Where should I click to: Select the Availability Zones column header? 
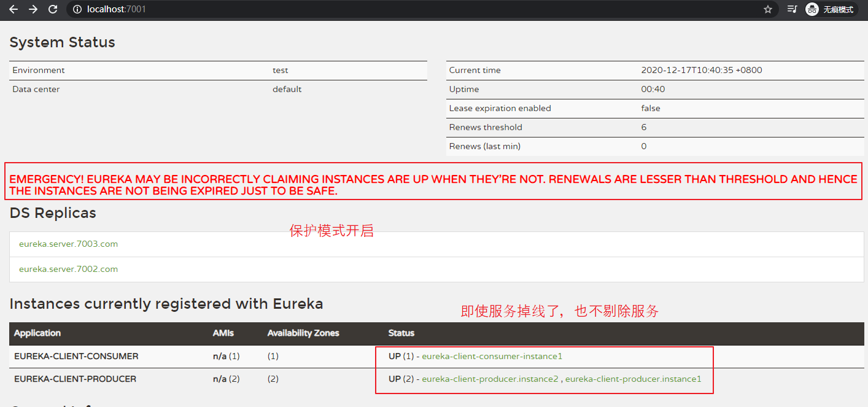tap(303, 333)
